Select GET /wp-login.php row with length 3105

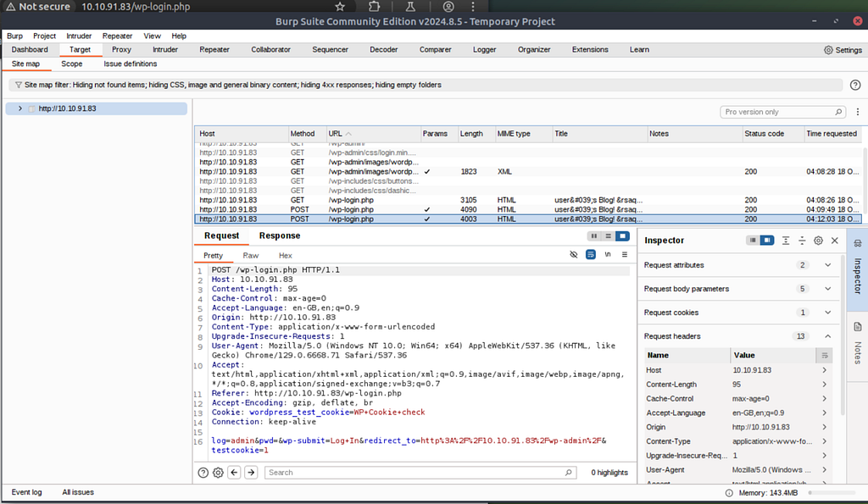click(x=528, y=200)
